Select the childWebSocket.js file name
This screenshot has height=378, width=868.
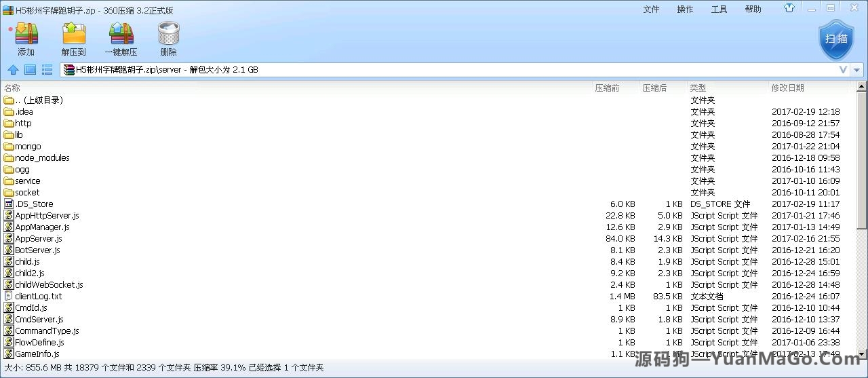tap(49, 284)
